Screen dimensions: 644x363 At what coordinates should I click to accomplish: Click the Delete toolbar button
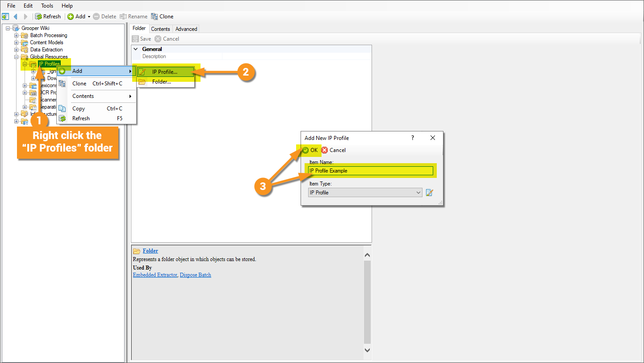pos(105,17)
